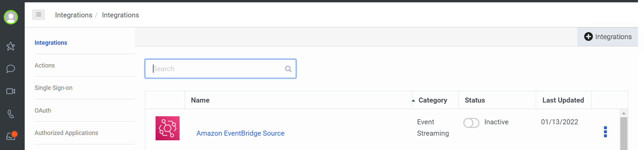Viewport: 644px width, 150px height.
Task: Select the Single Sign-on menu item
Action: point(53,88)
